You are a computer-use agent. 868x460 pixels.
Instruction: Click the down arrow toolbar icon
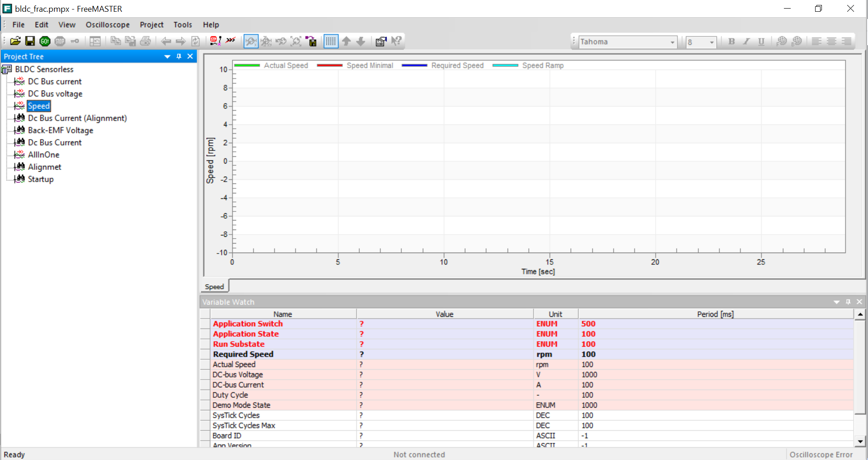[x=361, y=41]
